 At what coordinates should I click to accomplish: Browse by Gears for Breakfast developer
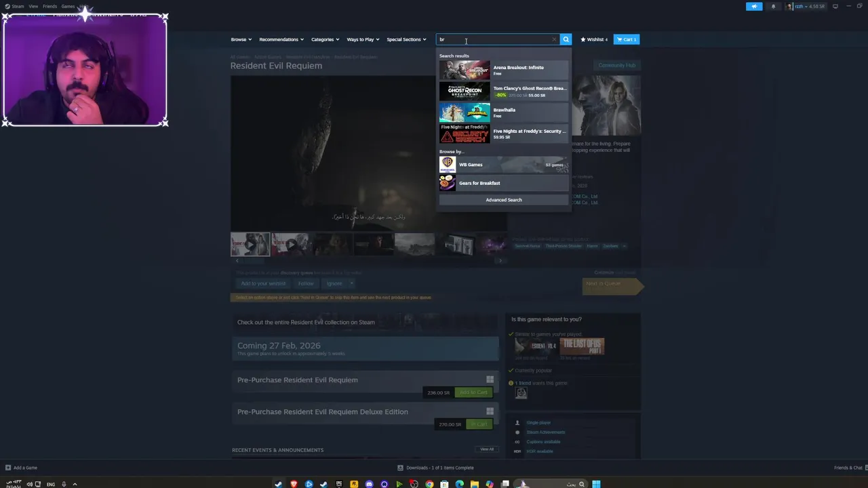pyautogui.click(x=504, y=182)
